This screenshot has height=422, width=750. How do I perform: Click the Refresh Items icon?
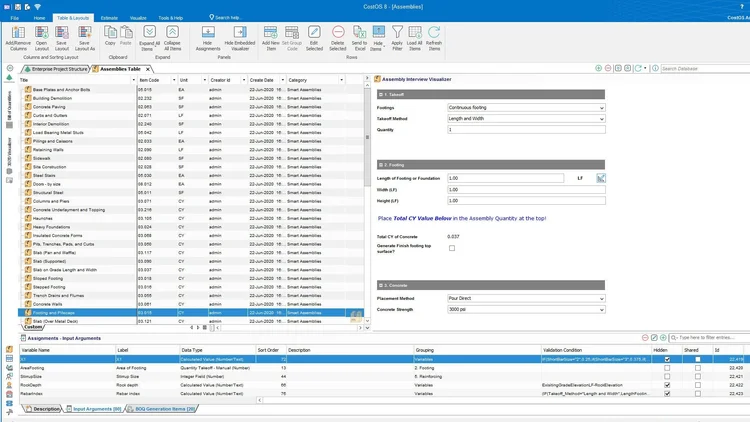tap(434, 32)
